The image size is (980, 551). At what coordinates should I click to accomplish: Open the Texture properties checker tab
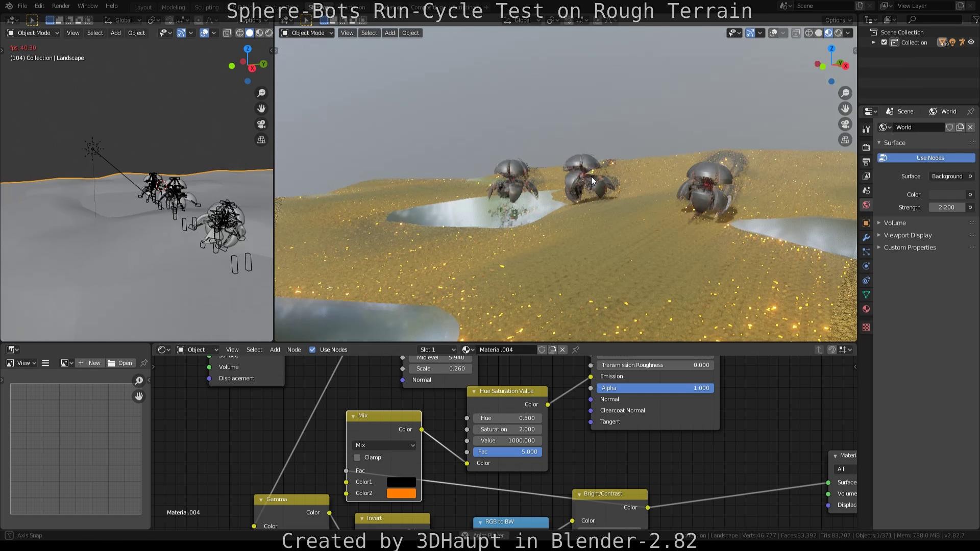(866, 327)
